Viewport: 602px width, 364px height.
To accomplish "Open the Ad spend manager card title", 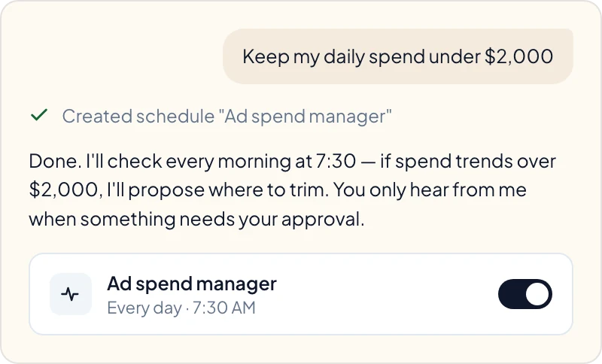I will (x=192, y=284).
